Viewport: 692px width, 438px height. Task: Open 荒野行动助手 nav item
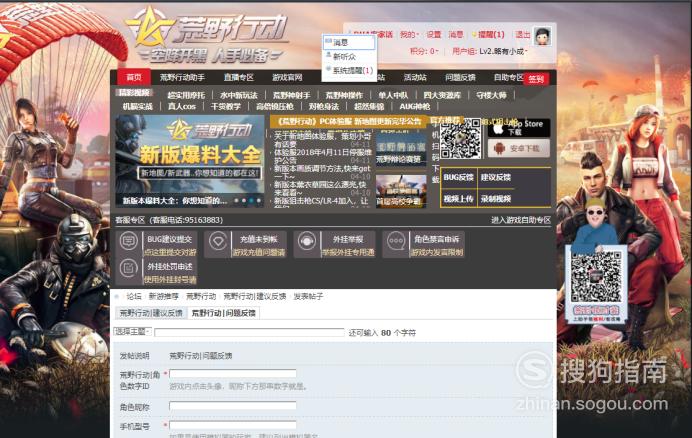pos(182,78)
